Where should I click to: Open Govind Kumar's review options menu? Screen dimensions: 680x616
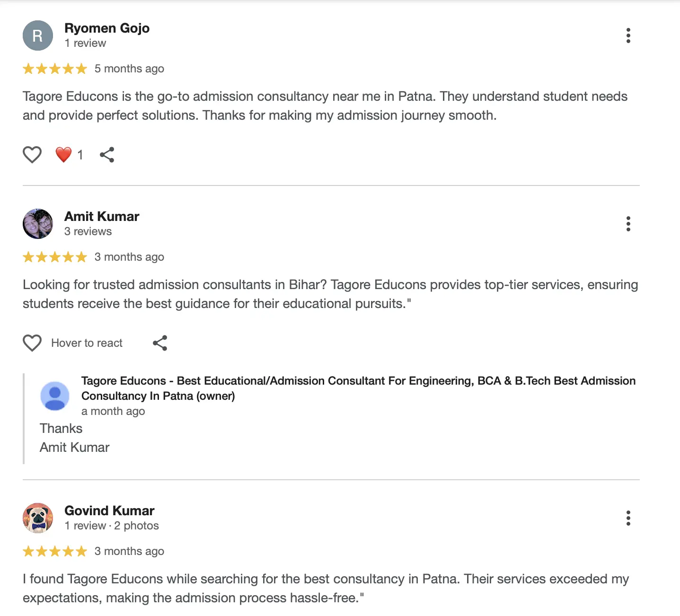pyautogui.click(x=628, y=518)
